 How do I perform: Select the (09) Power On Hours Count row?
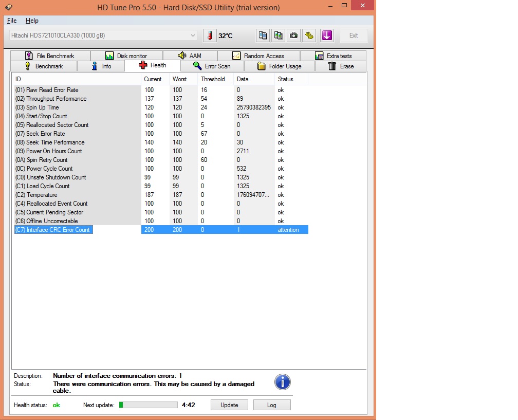click(161, 151)
